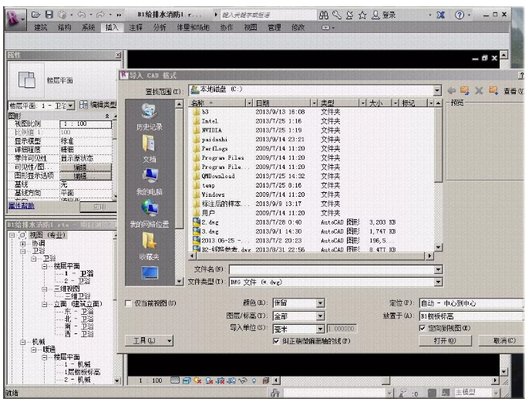Click the 打开 button in import dialog
The width and height of the screenshot is (532, 402).
click(x=445, y=340)
